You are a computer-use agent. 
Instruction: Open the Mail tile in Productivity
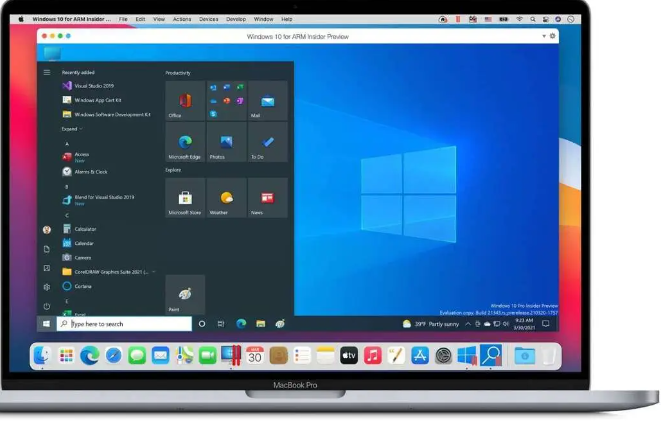point(268,100)
